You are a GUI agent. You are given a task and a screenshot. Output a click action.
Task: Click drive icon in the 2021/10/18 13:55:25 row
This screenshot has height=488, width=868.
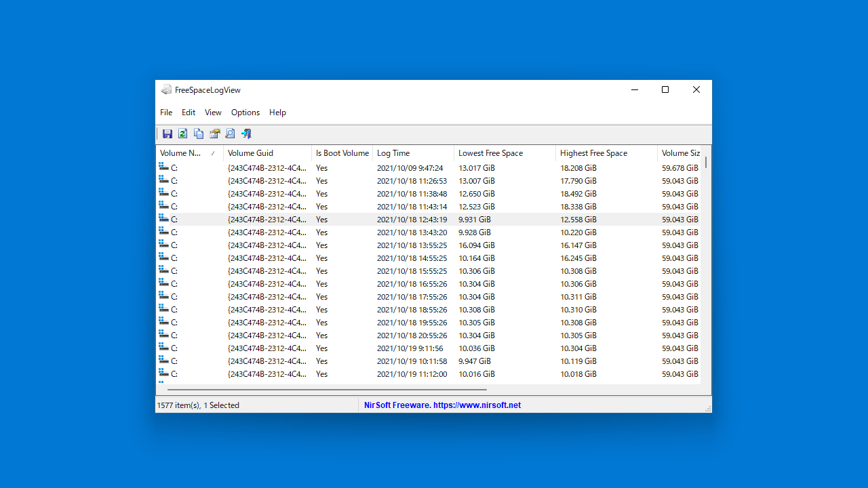pyautogui.click(x=163, y=244)
